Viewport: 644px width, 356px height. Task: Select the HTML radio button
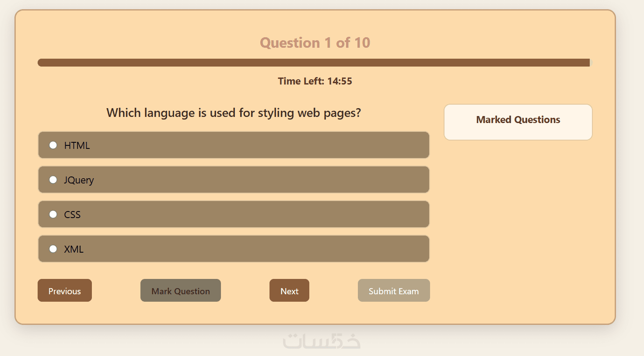click(53, 145)
